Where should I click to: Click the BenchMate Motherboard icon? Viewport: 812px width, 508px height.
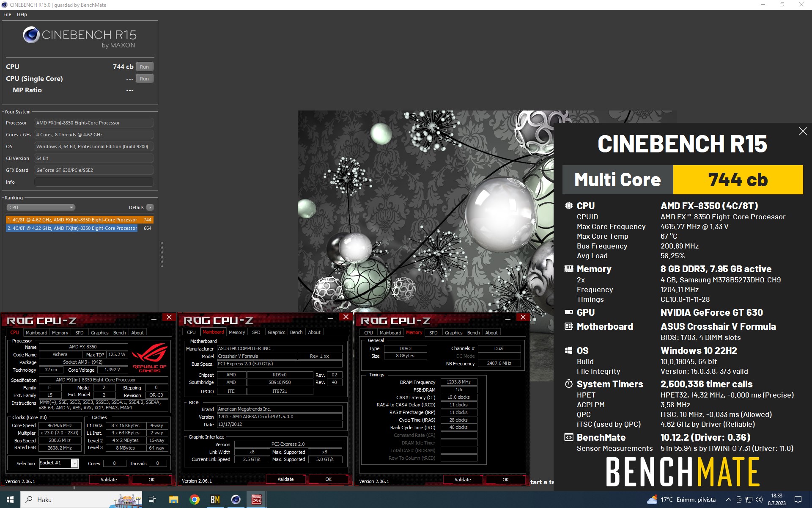pos(569,326)
